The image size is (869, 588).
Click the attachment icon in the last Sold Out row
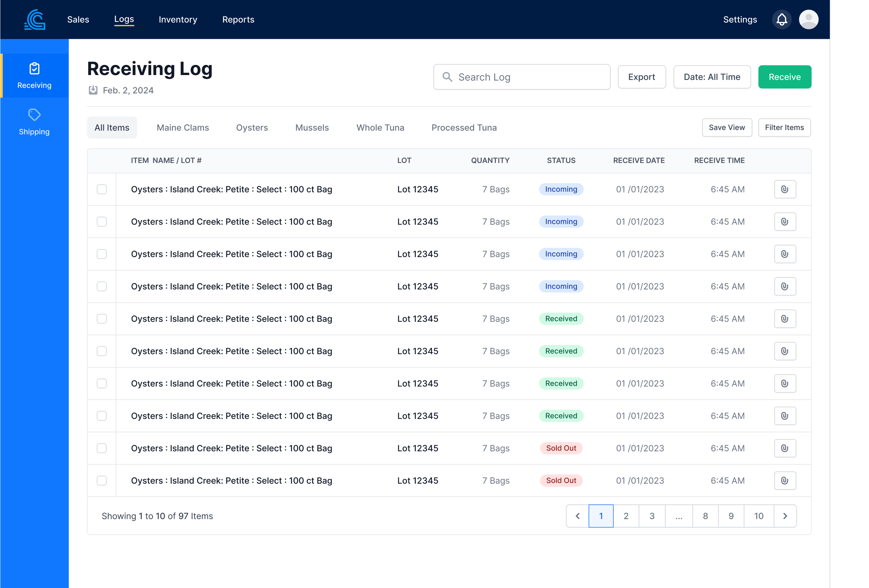[785, 481]
